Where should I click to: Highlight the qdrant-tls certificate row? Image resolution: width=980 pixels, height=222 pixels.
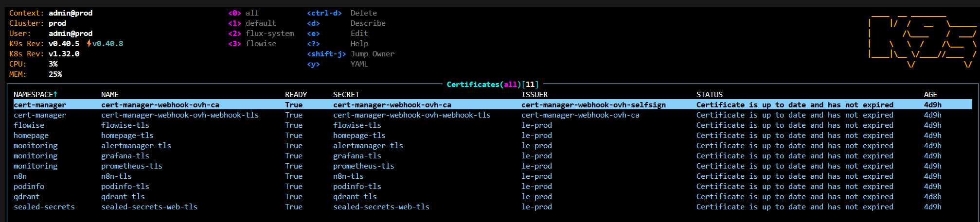click(x=123, y=197)
